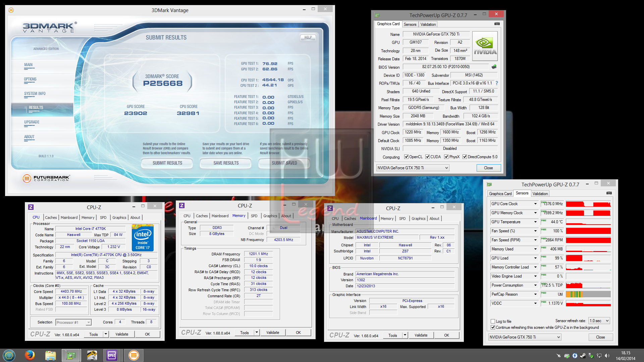Viewport: 644px width, 362px height.
Task: Open the PerfCap Reason sensor dropdown
Action: [x=535, y=294]
